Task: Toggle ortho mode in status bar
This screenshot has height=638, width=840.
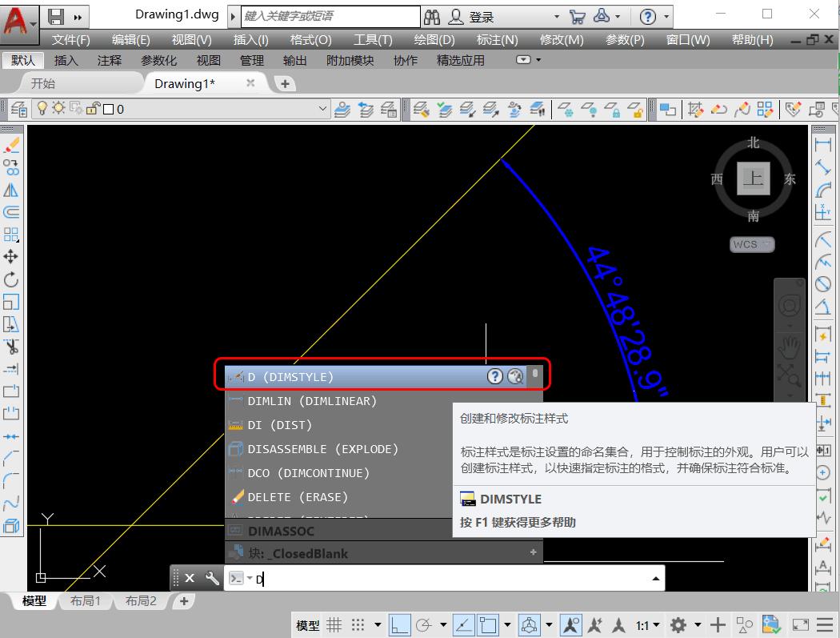Action: pyautogui.click(x=400, y=625)
